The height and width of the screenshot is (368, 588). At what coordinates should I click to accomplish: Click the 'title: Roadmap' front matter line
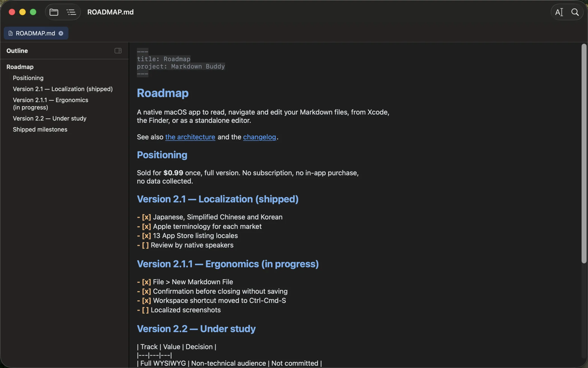coord(163,59)
